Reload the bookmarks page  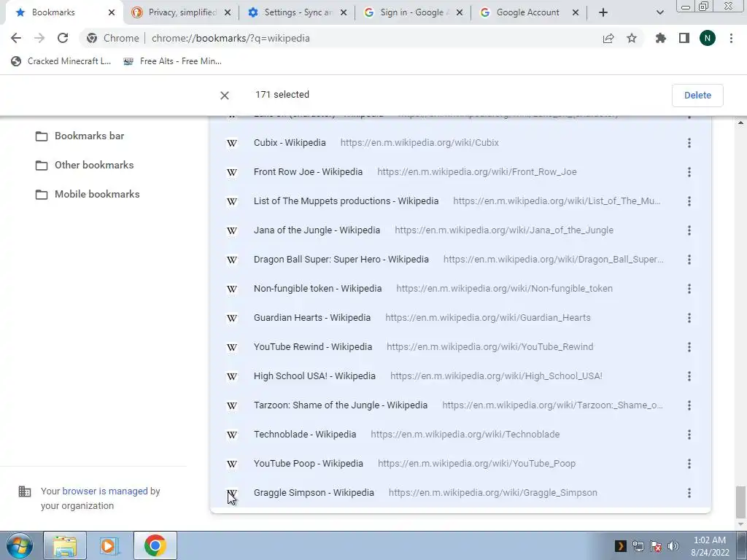(x=63, y=38)
